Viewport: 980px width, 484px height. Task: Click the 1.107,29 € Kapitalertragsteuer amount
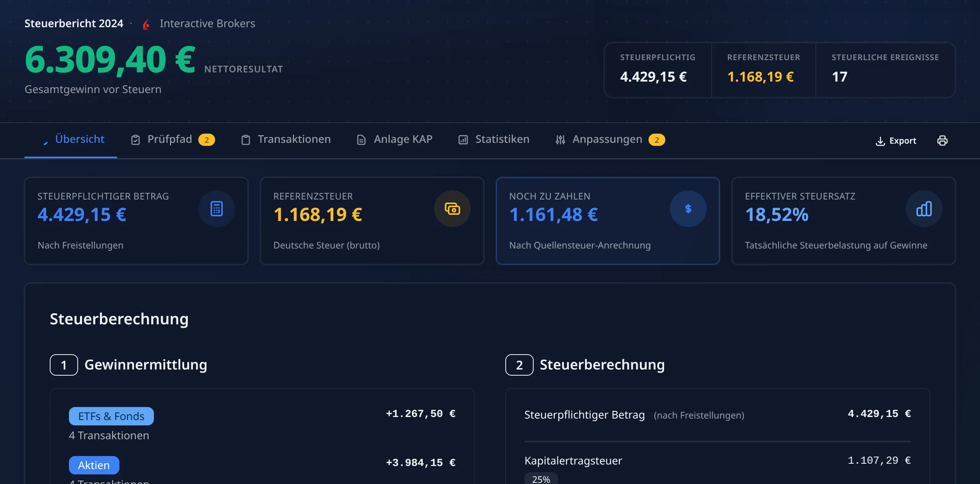coord(879,461)
